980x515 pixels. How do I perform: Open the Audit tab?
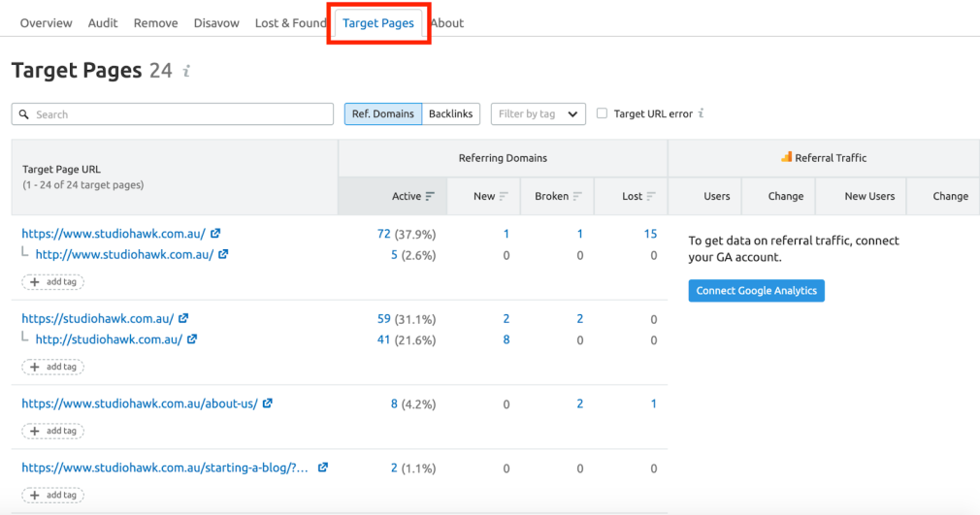103,23
